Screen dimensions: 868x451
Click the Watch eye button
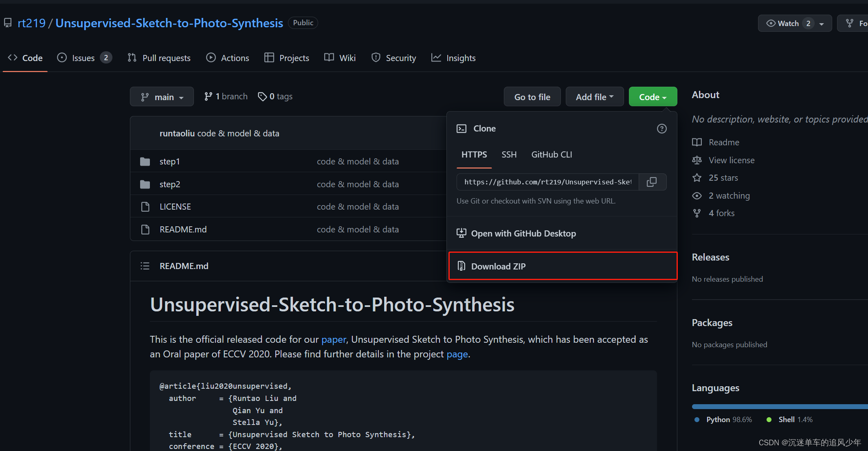782,23
